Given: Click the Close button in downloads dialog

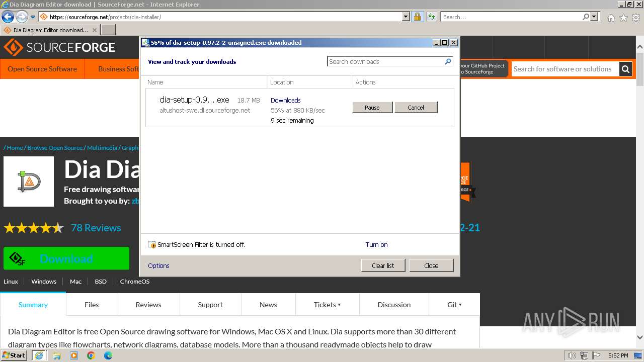Looking at the screenshot, I should pos(431,265).
